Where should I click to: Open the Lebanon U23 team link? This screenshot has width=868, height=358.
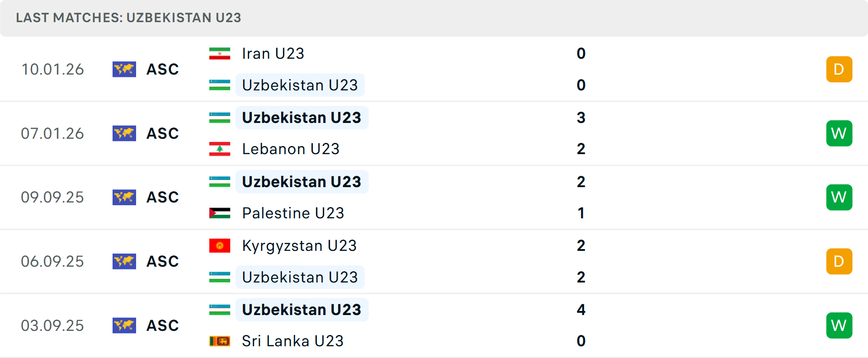pos(291,149)
